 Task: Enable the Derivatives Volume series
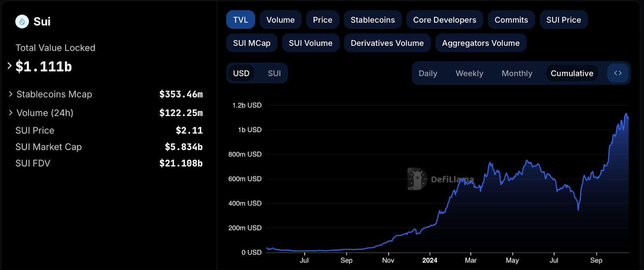(387, 43)
